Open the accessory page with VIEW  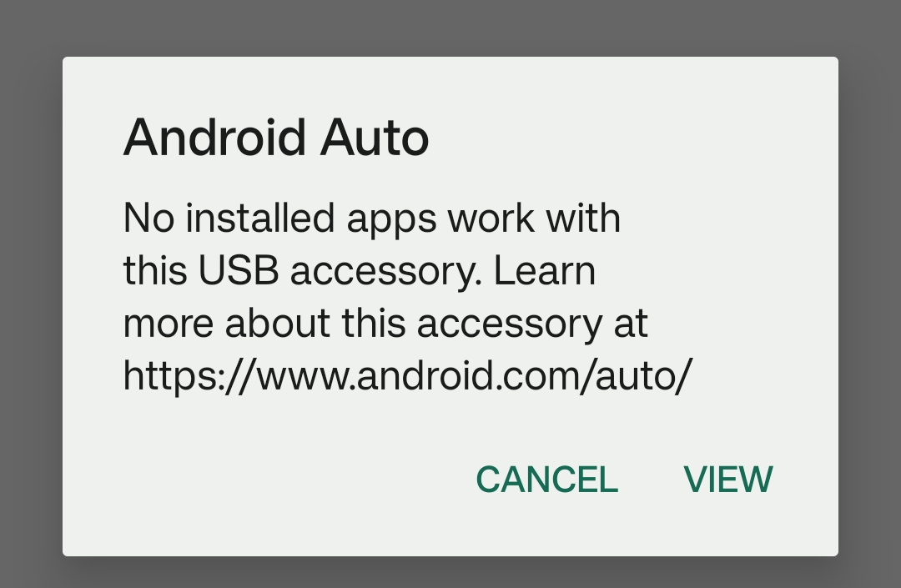tap(728, 480)
